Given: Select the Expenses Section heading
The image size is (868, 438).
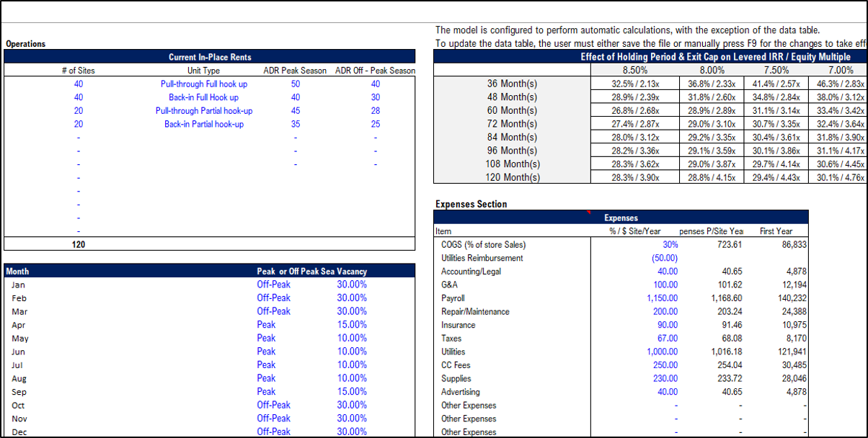Looking at the screenshot, I should (471, 205).
